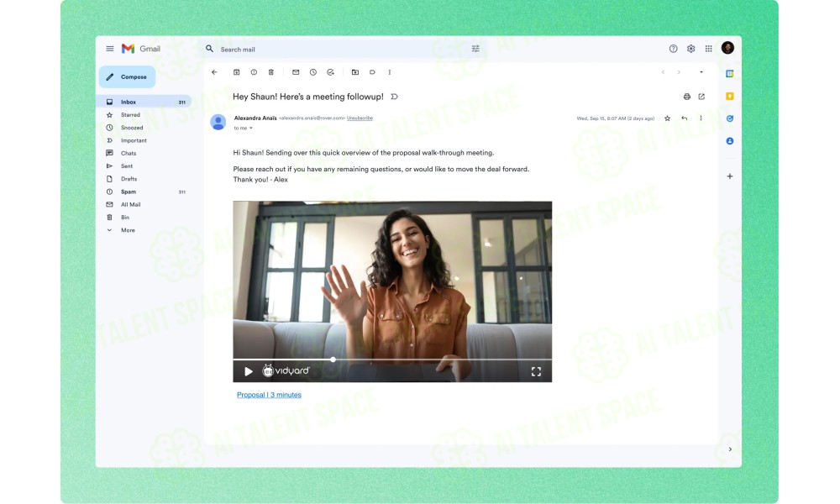
Task: Apply a label to the email
Action: point(372,72)
